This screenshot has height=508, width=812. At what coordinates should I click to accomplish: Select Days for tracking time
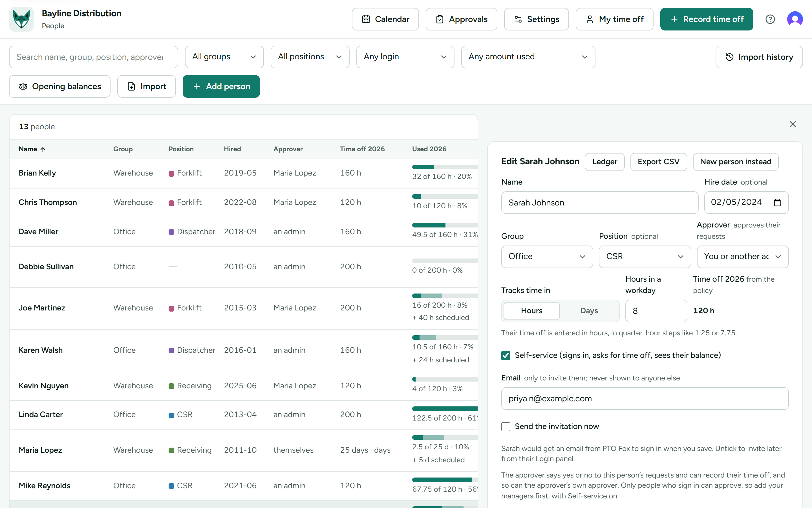(589, 311)
